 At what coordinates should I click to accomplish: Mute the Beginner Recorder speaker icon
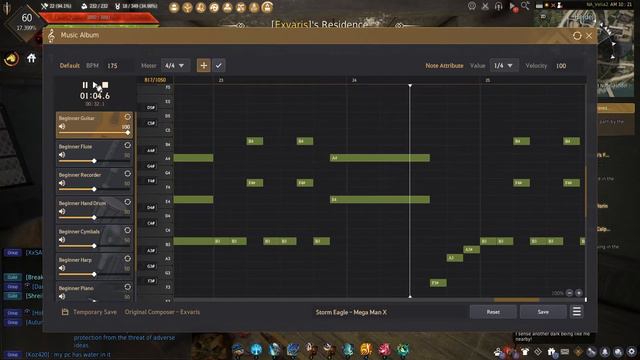pos(62,183)
